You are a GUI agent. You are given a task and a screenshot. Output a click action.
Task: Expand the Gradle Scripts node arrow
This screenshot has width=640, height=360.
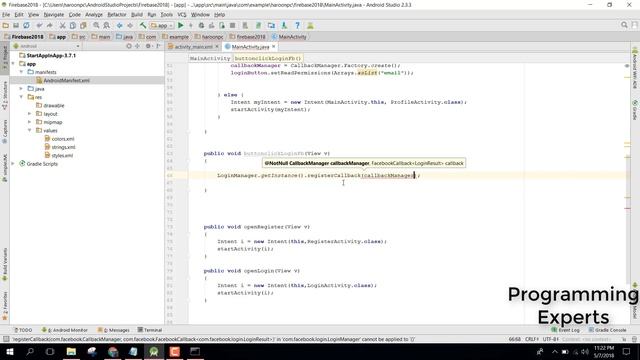click(x=13, y=164)
